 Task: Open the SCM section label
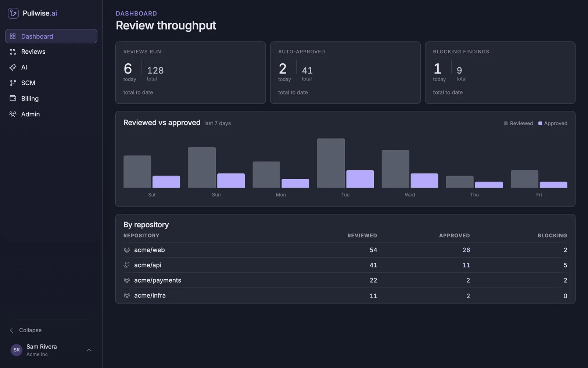tap(28, 83)
